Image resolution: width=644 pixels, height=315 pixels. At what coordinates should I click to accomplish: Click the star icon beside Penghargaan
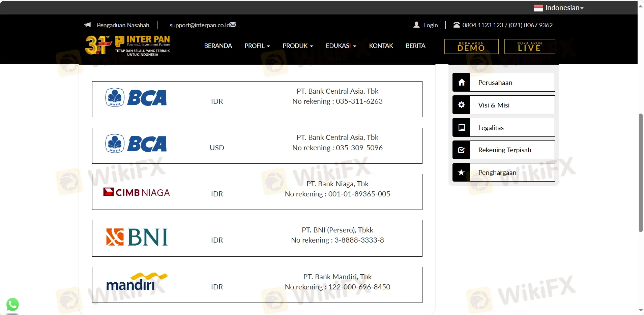click(x=461, y=172)
